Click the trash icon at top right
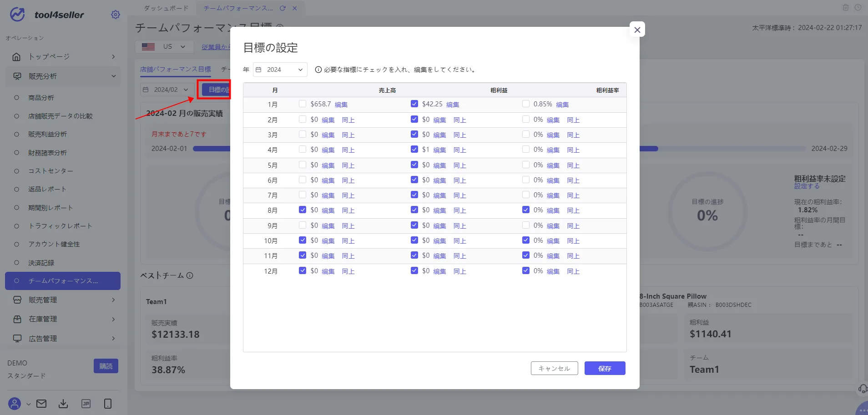 click(x=846, y=7)
